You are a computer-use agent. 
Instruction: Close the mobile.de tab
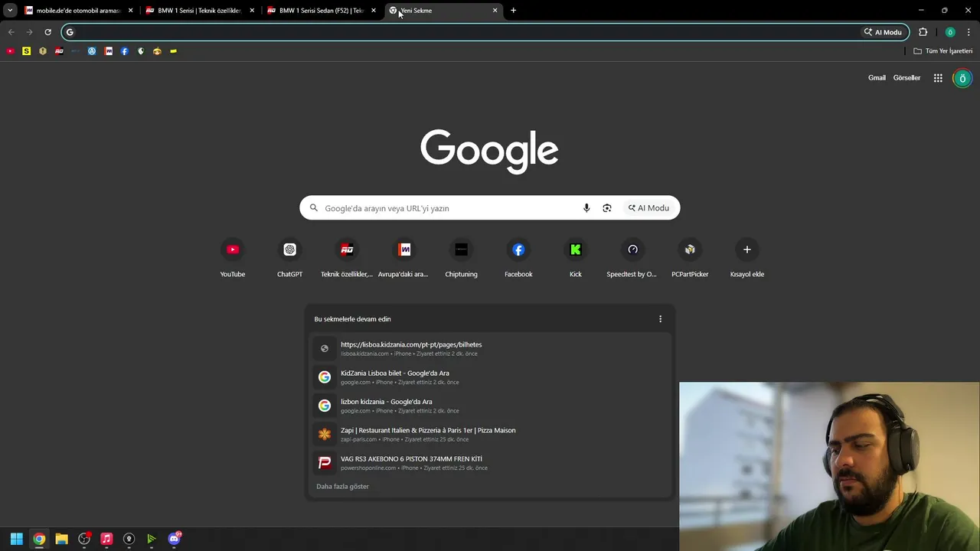tap(130, 11)
